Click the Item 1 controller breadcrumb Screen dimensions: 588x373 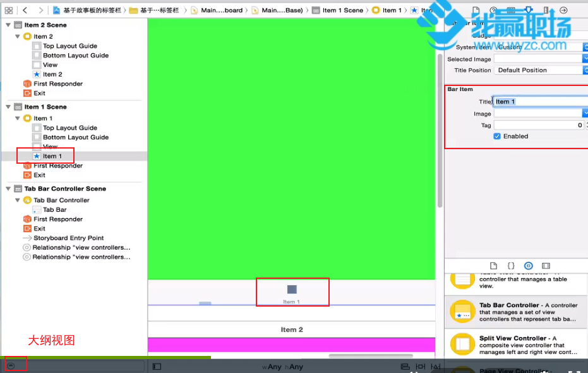point(387,10)
